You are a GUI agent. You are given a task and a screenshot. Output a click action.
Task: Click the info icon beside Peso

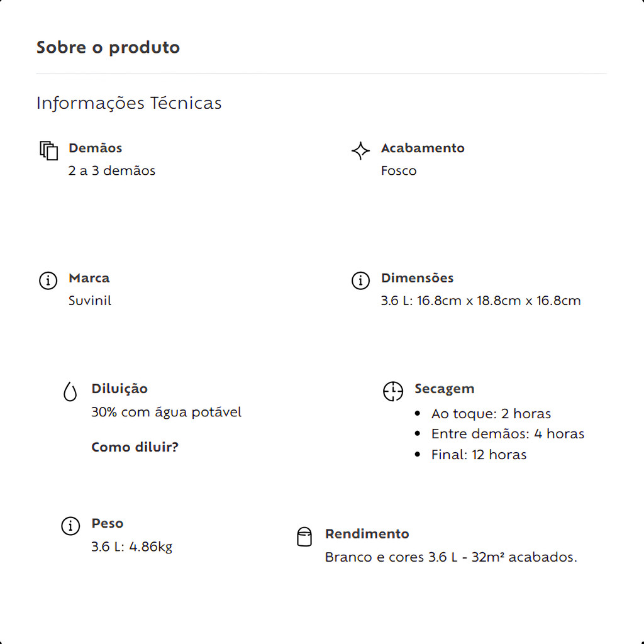(70, 526)
